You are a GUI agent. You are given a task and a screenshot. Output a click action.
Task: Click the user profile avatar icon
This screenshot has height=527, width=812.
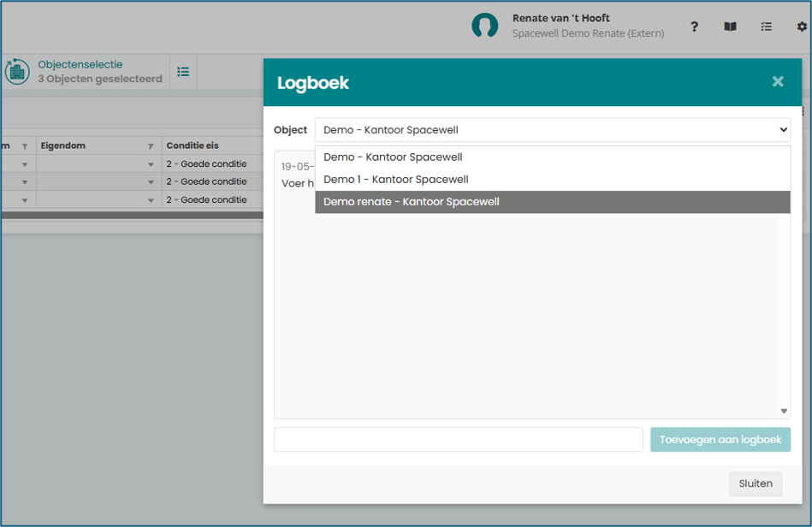pos(484,26)
